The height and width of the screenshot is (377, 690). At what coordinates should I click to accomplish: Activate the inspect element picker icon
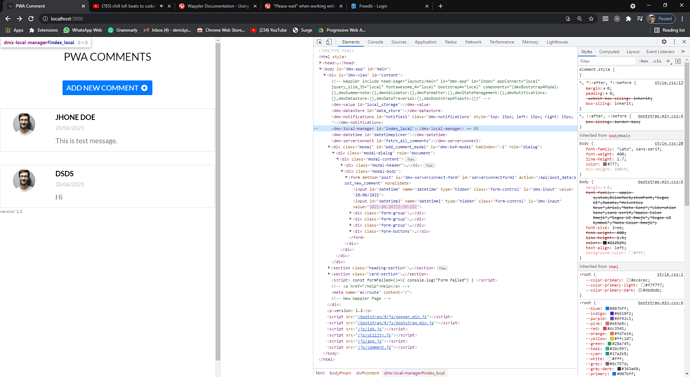319,42
